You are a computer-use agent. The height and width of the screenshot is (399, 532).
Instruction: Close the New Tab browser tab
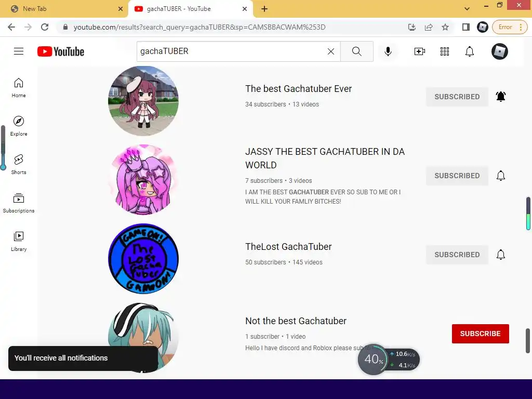[121, 9]
